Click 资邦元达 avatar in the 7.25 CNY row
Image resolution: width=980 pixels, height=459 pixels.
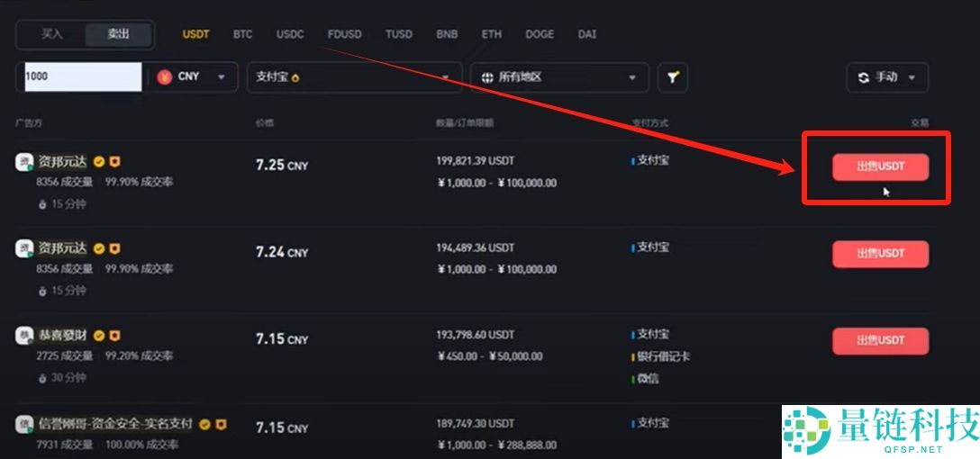[24, 162]
